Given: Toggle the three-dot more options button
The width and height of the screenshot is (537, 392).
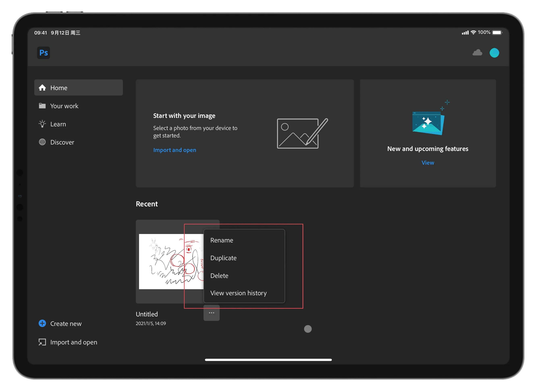Looking at the screenshot, I should 211,313.
